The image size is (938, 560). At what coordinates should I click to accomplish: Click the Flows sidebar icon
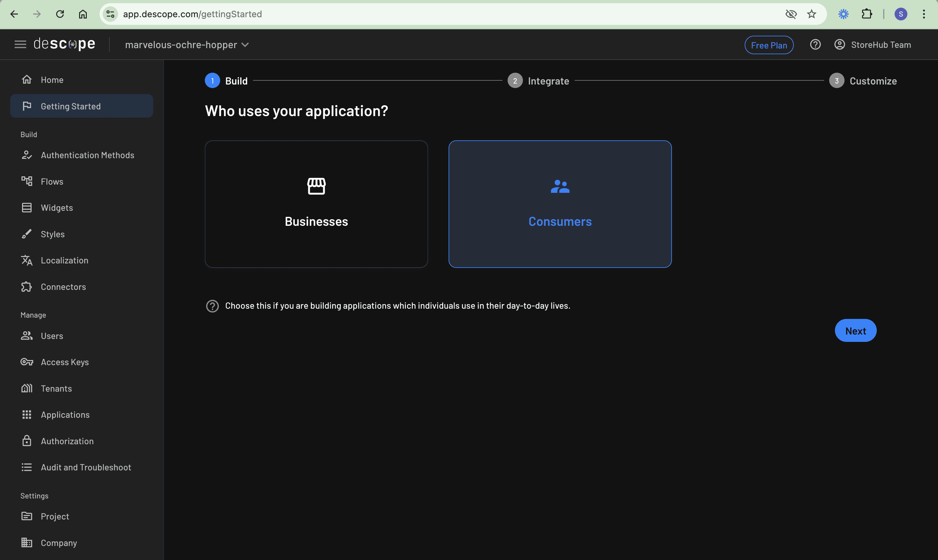(x=26, y=181)
